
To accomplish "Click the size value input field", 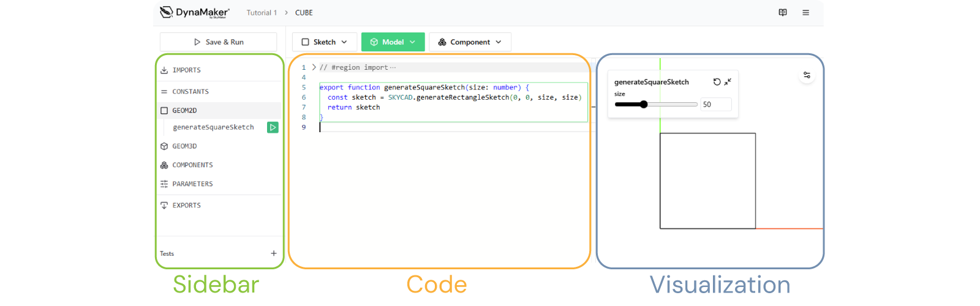I will pos(715,105).
